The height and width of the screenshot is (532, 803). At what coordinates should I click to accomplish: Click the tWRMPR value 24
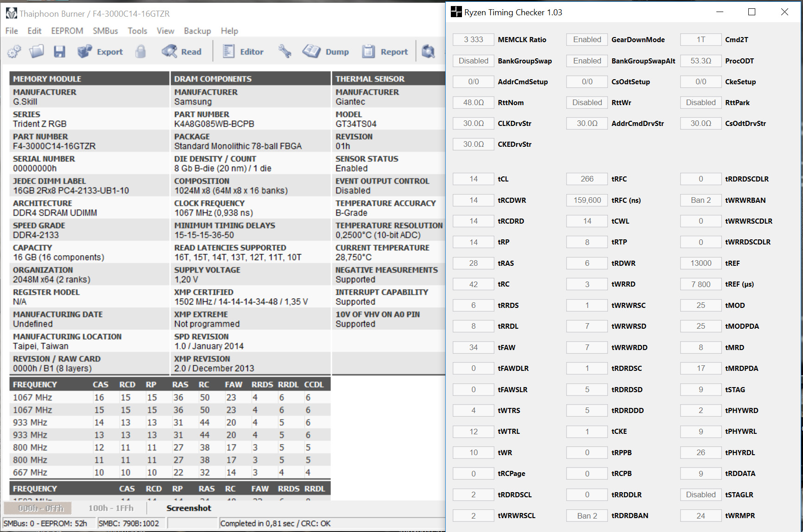pos(701,516)
